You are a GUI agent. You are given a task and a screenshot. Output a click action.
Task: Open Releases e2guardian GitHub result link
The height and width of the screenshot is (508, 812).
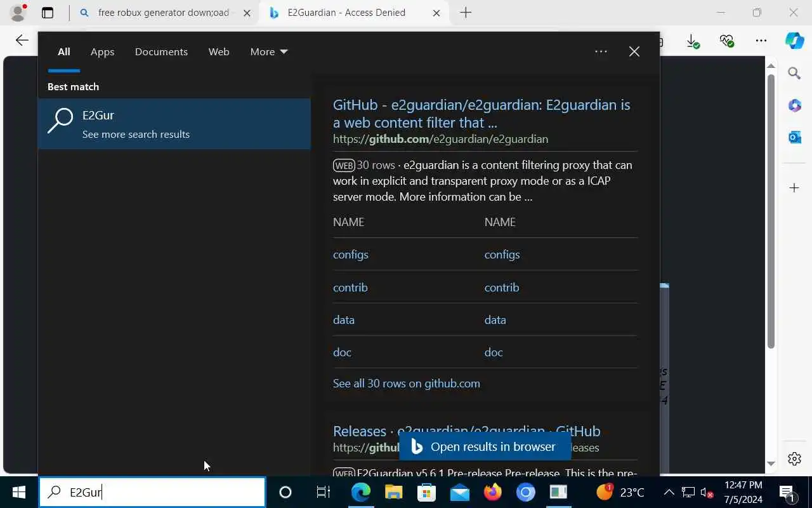coord(467,431)
